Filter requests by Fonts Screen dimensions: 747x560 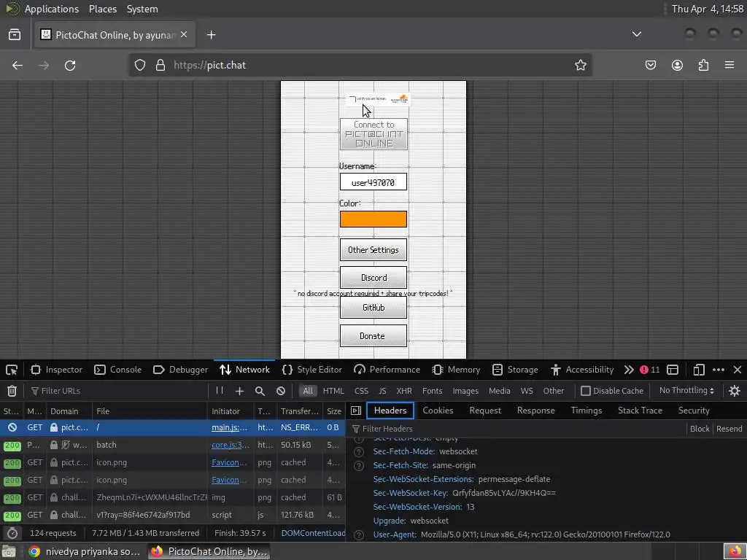432,391
